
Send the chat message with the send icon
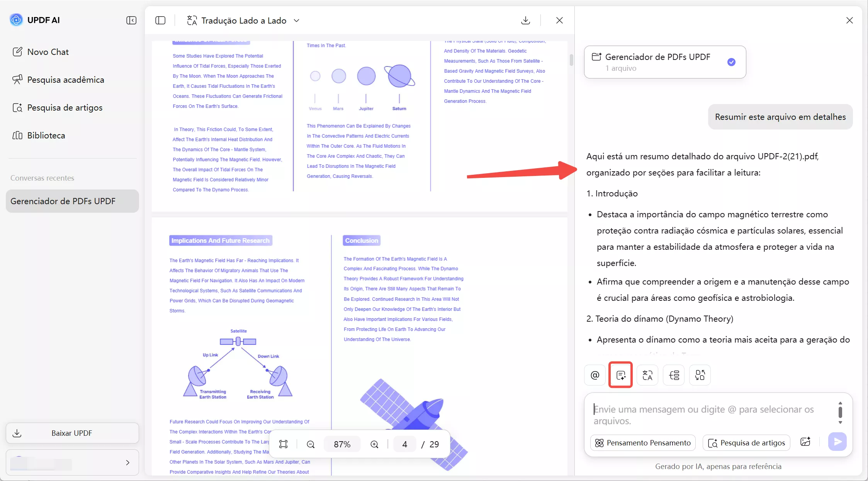(837, 441)
